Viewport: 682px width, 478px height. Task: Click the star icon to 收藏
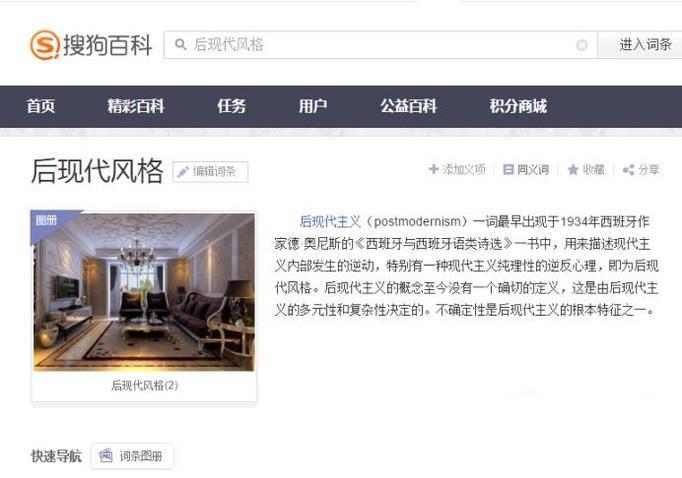(x=573, y=169)
